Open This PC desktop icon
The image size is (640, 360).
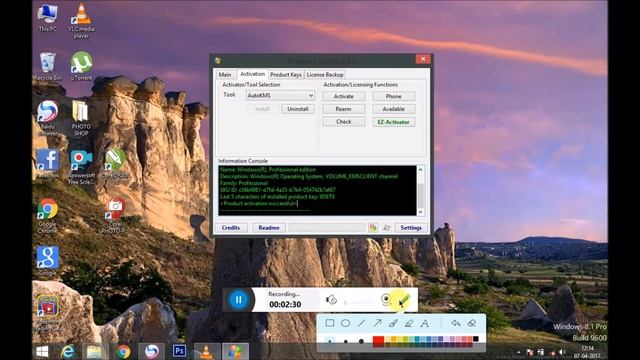click(x=47, y=18)
